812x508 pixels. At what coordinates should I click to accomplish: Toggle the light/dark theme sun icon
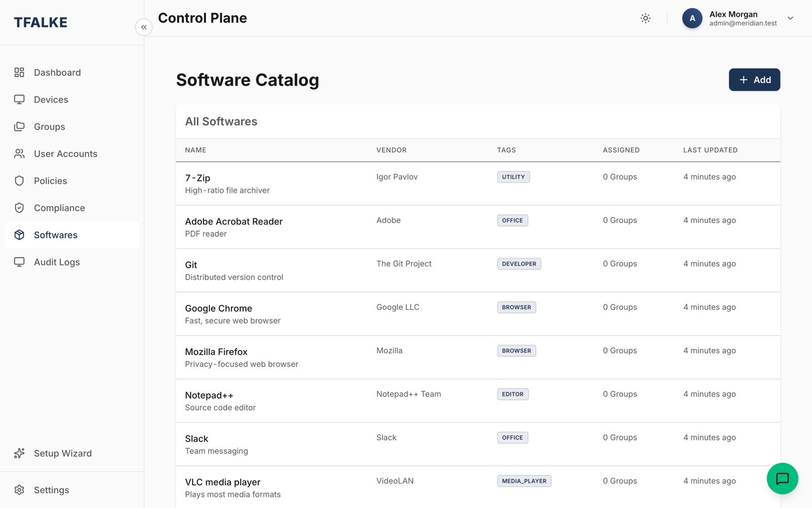coord(646,18)
